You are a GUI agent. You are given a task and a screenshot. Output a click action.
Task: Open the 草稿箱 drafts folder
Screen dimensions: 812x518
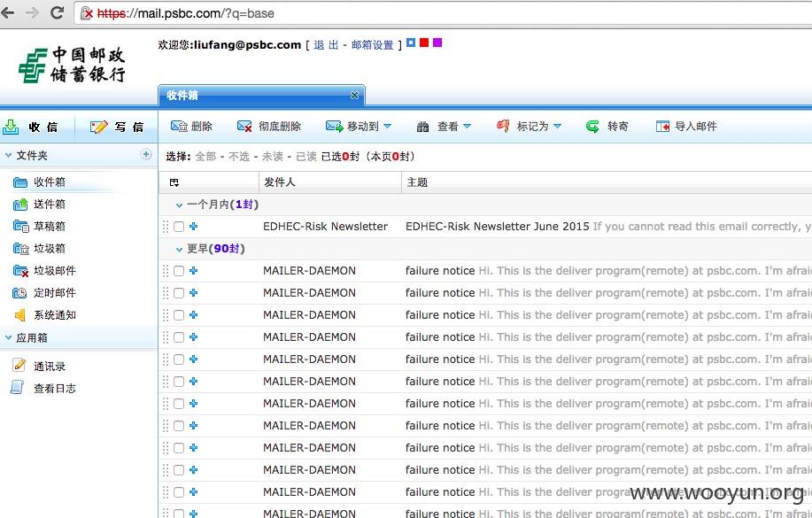39,227
